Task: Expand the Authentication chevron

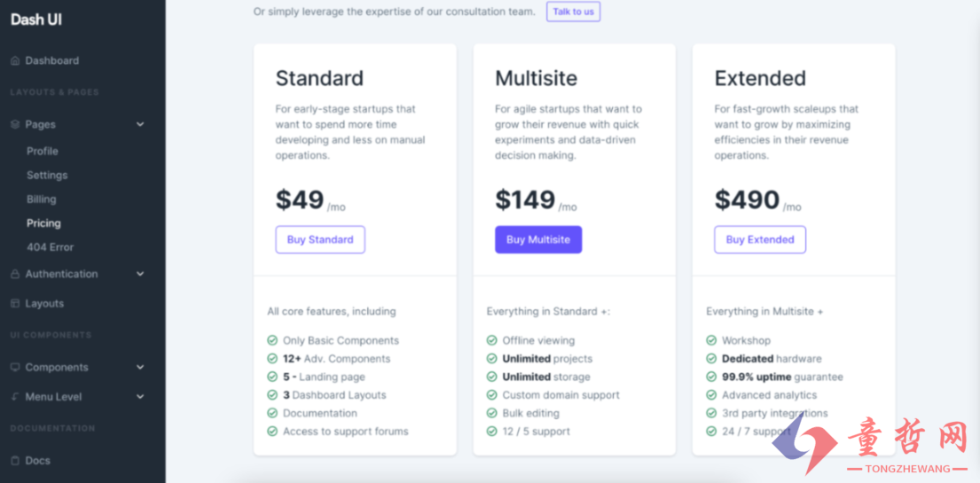Action: pos(140,274)
